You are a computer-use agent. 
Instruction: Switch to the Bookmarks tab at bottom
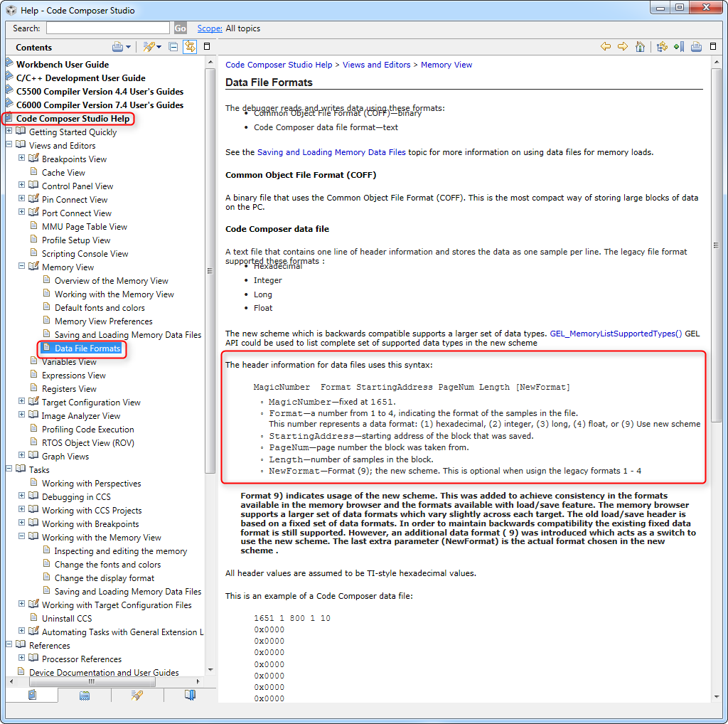190,695
